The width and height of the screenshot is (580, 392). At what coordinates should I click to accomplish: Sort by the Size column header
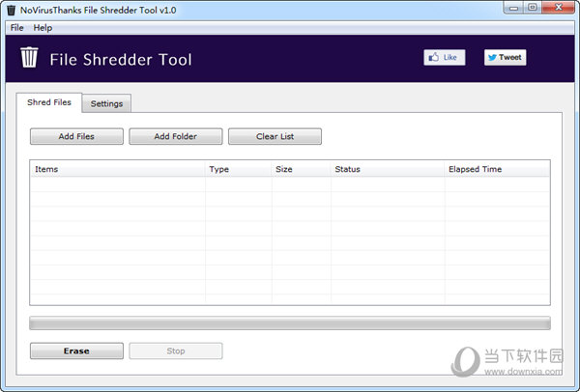click(x=301, y=169)
